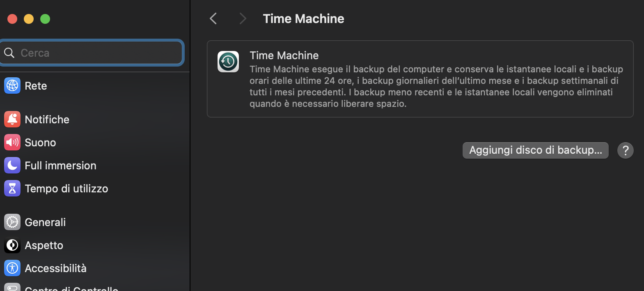Click Aggiungi disco di backup

pos(535,150)
